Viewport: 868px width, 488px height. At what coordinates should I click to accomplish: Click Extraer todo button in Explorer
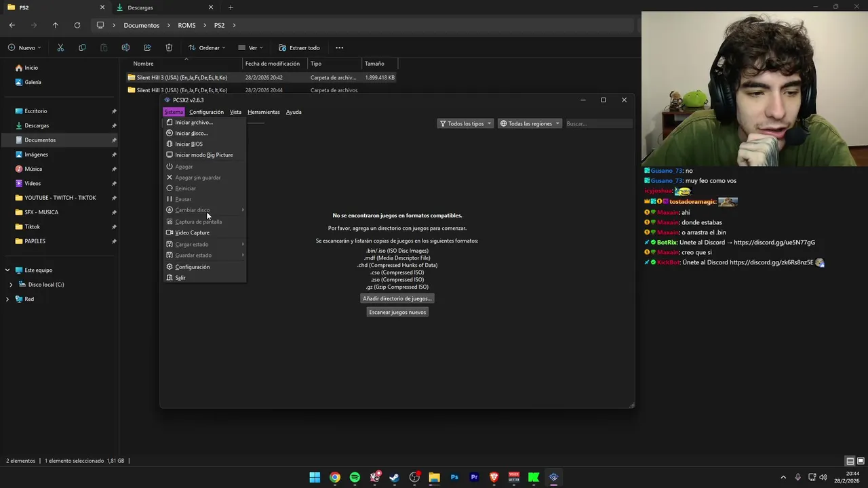coord(299,47)
